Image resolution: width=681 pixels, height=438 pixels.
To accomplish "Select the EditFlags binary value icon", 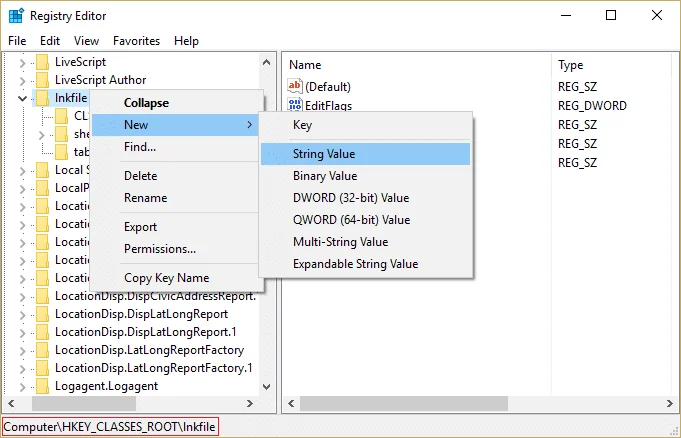I will 295,104.
